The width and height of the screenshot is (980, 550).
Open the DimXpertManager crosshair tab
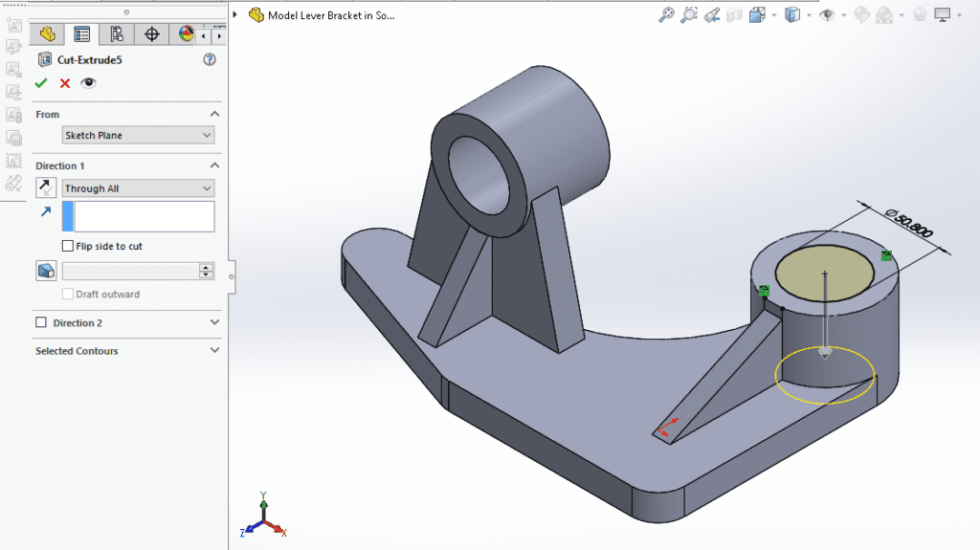point(151,34)
